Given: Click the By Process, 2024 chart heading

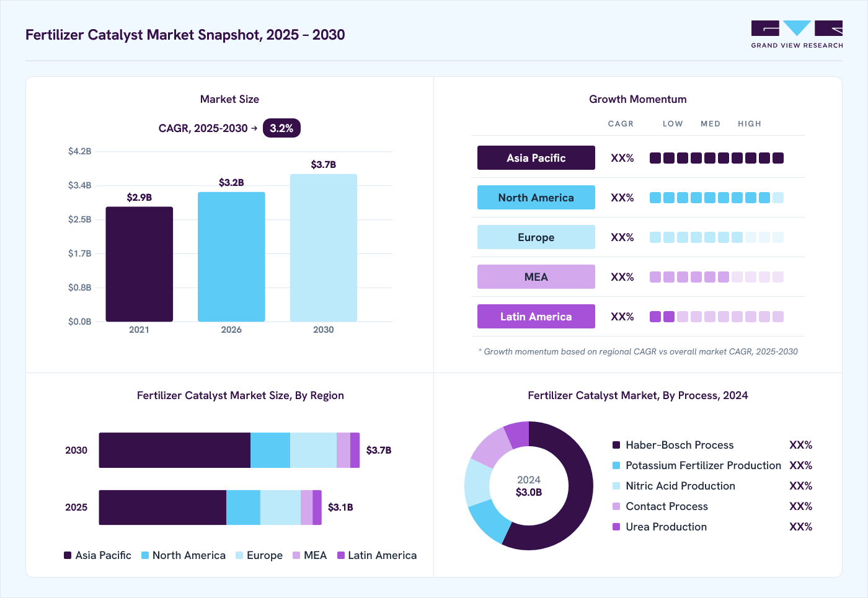Looking at the screenshot, I should 638,395.
